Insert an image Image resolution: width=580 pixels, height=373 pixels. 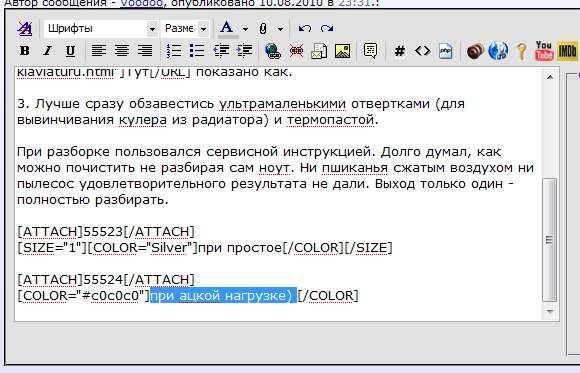[343, 51]
